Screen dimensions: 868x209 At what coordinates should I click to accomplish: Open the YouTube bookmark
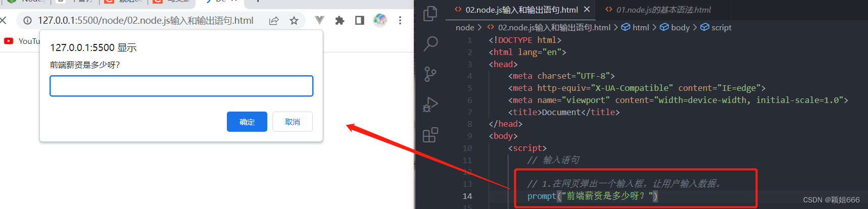coord(21,41)
